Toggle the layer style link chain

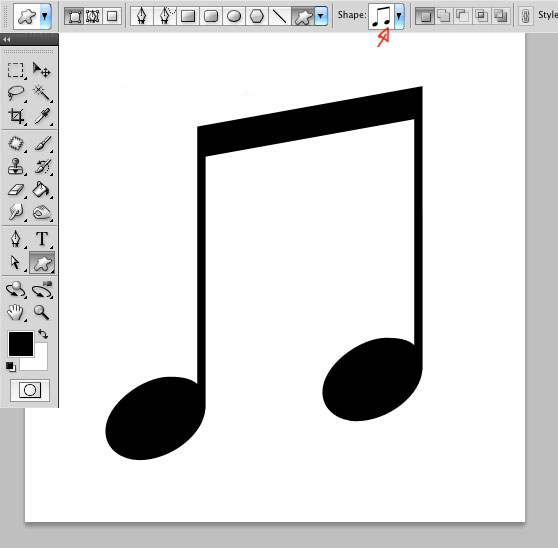[x=526, y=16]
